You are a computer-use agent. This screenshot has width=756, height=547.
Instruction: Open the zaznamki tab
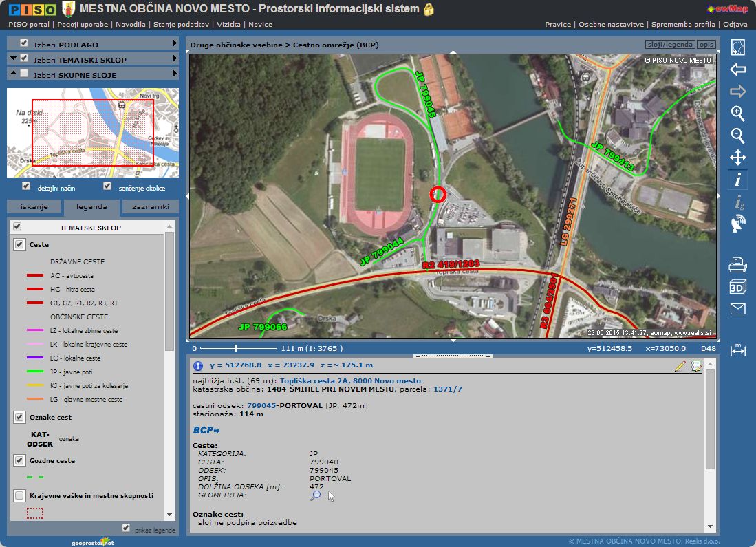[x=150, y=206]
